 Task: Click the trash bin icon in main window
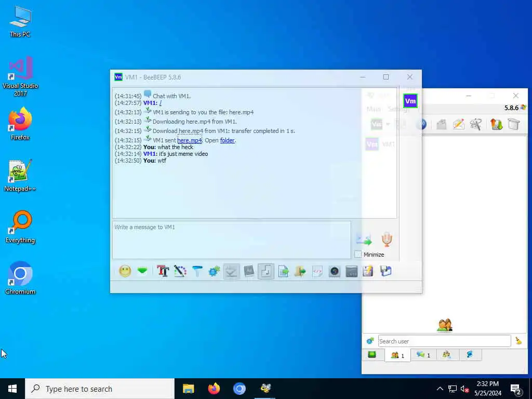tap(514, 125)
